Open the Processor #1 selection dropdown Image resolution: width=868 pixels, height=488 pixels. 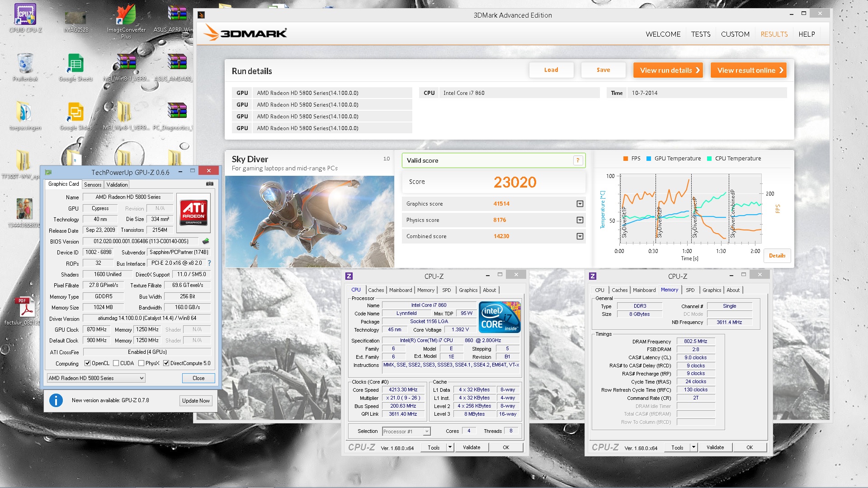[406, 432]
